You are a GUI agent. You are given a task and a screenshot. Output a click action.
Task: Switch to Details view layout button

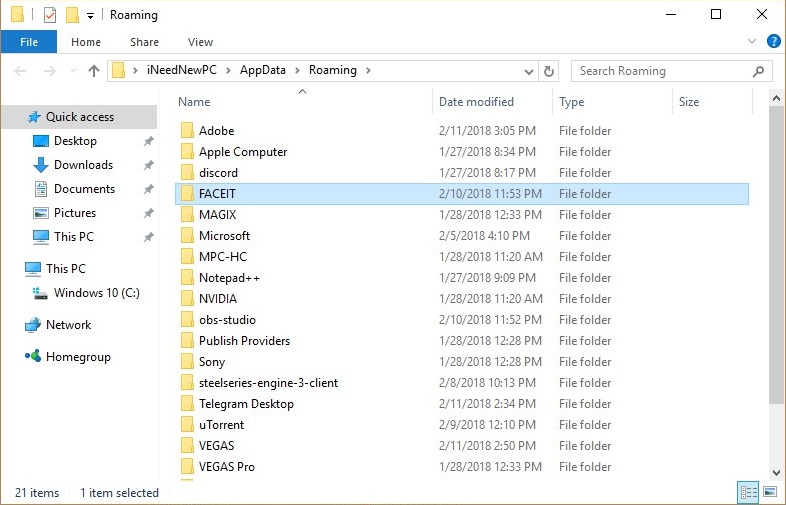click(x=749, y=492)
